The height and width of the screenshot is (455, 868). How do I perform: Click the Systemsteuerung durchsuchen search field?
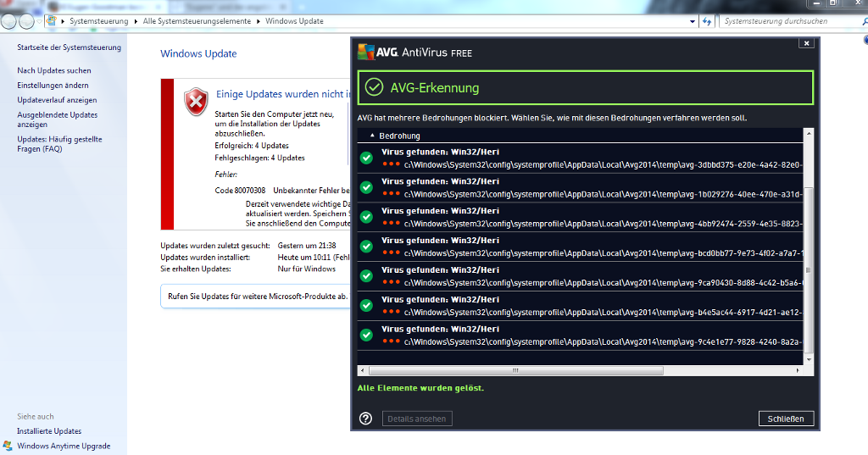point(791,21)
